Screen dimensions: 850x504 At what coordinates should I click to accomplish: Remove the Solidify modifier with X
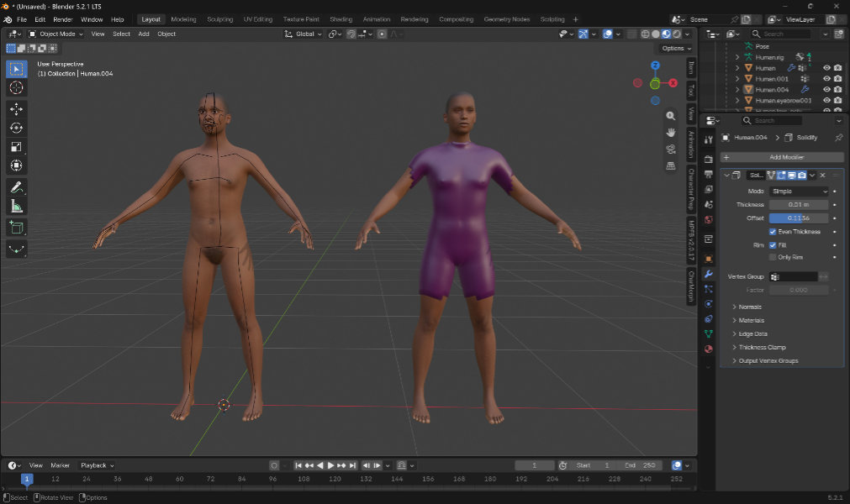(x=822, y=176)
